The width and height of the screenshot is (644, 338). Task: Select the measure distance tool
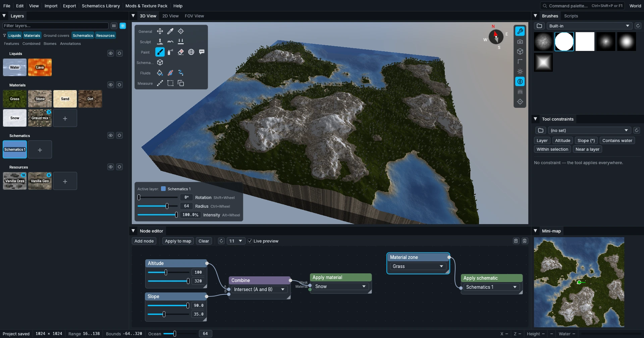(160, 83)
